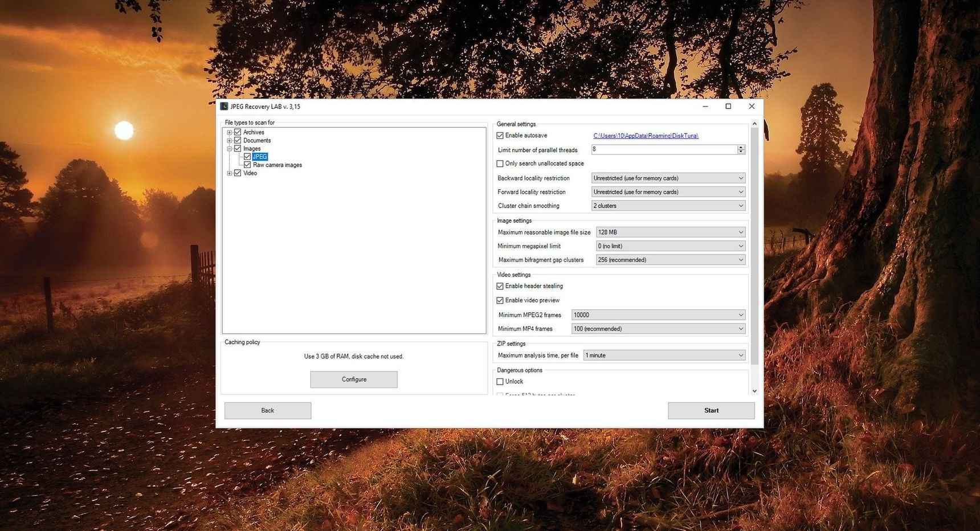This screenshot has height=531, width=980.
Task: Open Forward locality restriction dropdown
Action: (x=668, y=192)
